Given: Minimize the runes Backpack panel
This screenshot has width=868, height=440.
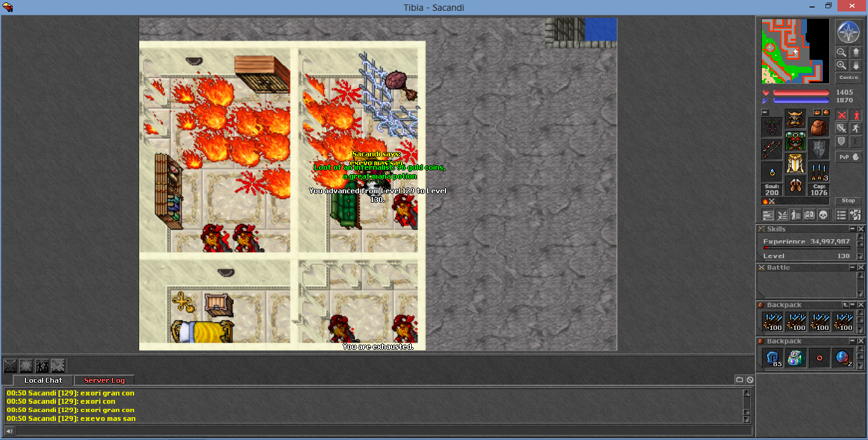Looking at the screenshot, I should pyautogui.click(x=853, y=341).
